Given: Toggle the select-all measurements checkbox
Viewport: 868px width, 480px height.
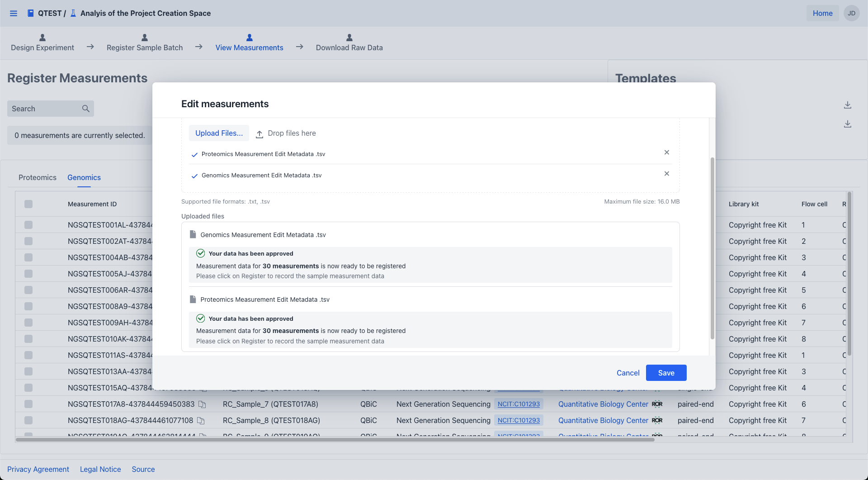Looking at the screenshot, I should pyautogui.click(x=28, y=204).
